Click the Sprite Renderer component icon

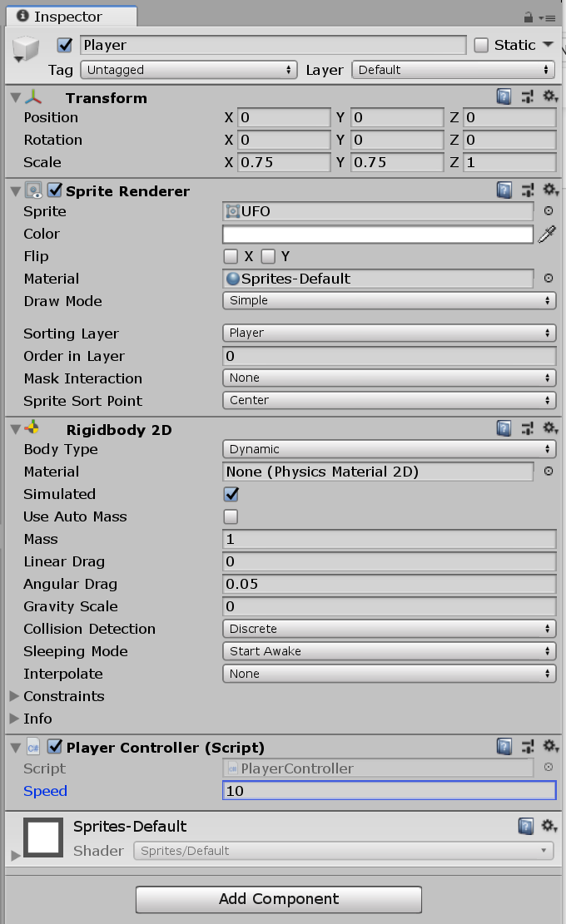pos(33,190)
